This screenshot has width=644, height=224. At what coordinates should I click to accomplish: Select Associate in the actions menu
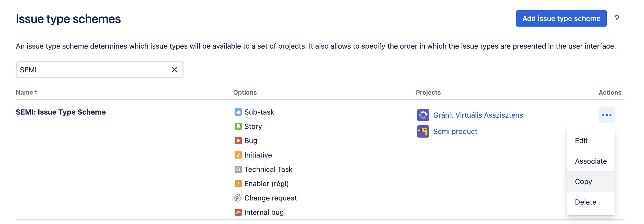pos(591,161)
